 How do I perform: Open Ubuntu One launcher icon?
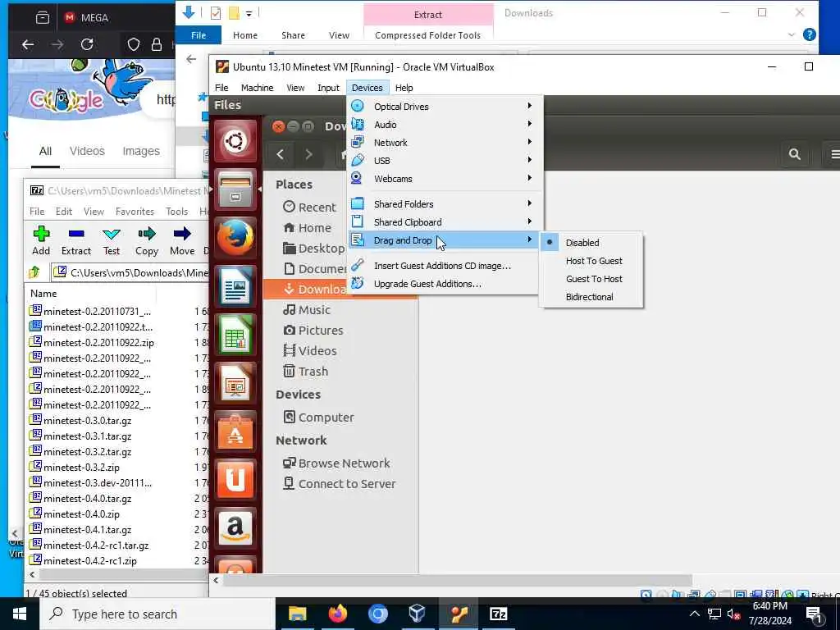coord(235,479)
